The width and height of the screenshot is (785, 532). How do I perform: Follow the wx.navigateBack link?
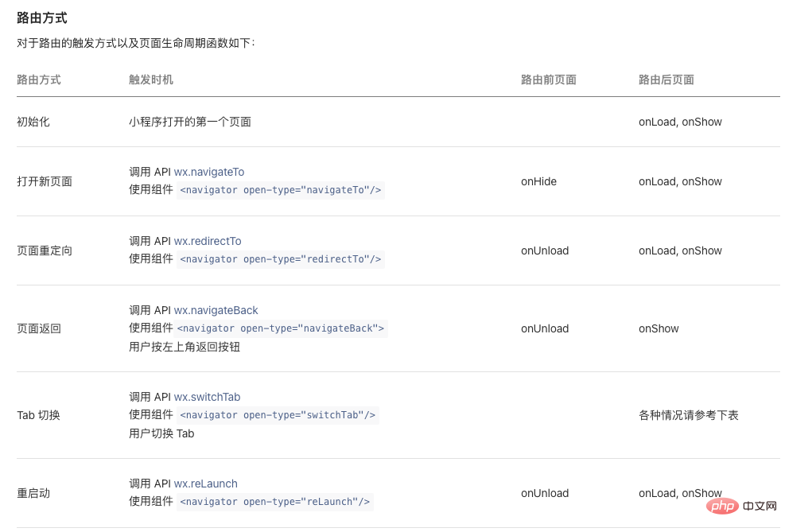click(216, 310)
